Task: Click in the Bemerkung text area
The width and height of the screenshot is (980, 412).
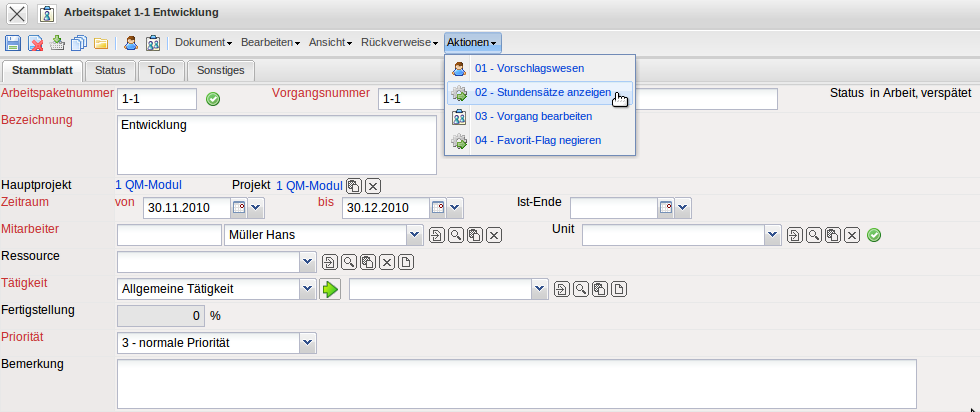Action: [517, 384]
